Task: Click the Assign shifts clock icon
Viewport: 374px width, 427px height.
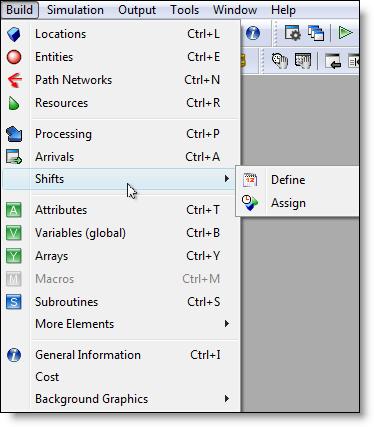Action: point(250,203)
